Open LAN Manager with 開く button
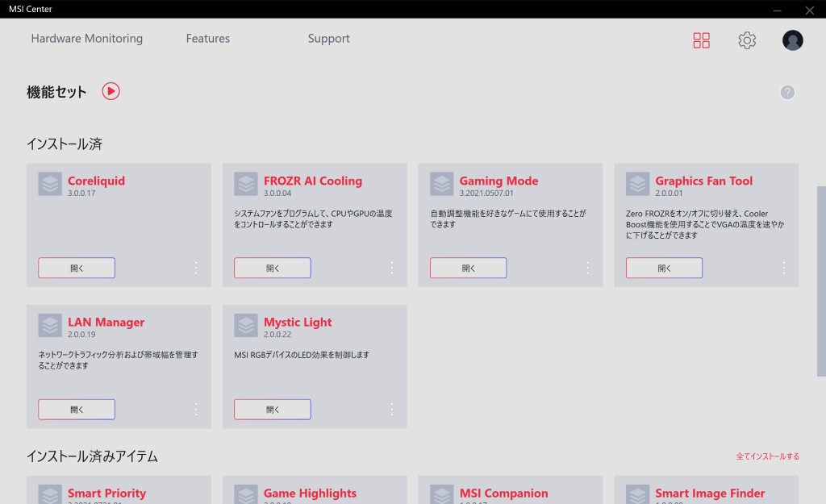Image resolution: width=826 pixels, height=504 pixels. point(77,409)
